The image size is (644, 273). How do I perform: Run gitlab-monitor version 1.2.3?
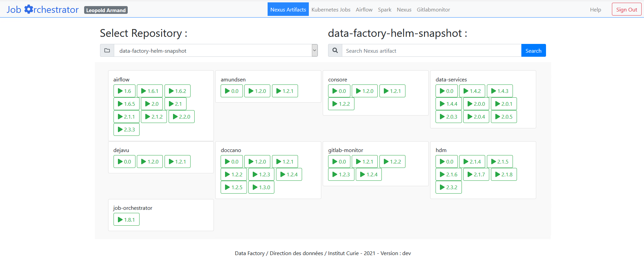coord(341,174)
